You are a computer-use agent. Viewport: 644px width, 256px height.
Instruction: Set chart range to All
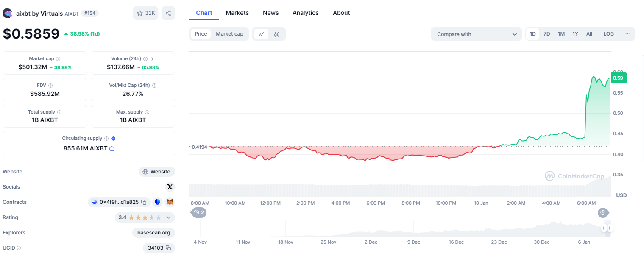[x=589, y=34]
